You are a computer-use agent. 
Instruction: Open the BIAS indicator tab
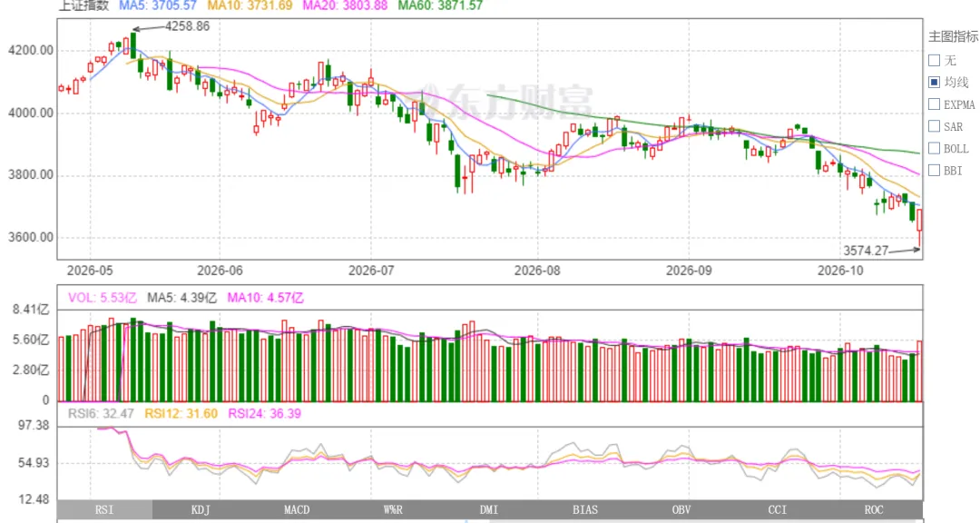(x=585, y=510)
